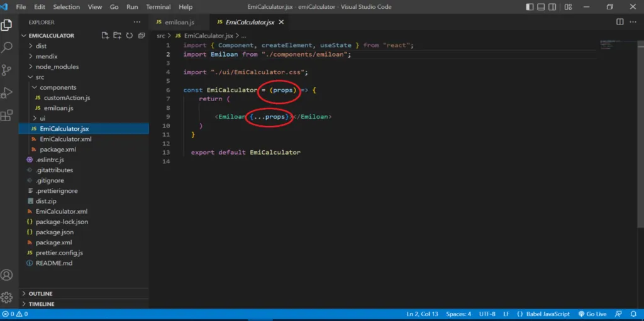644x321 pixels.
Task: Open the Explorer view in activity bar
Action: click(6, 26)
